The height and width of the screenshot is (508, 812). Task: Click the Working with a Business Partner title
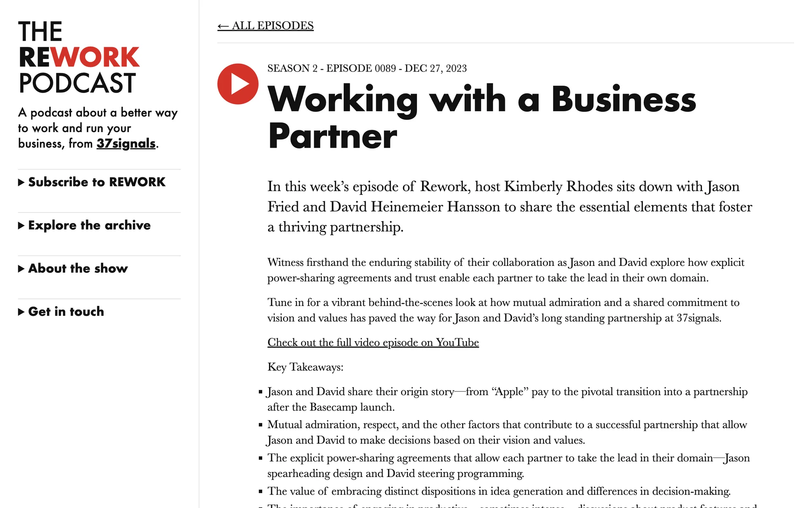[481, 117]
